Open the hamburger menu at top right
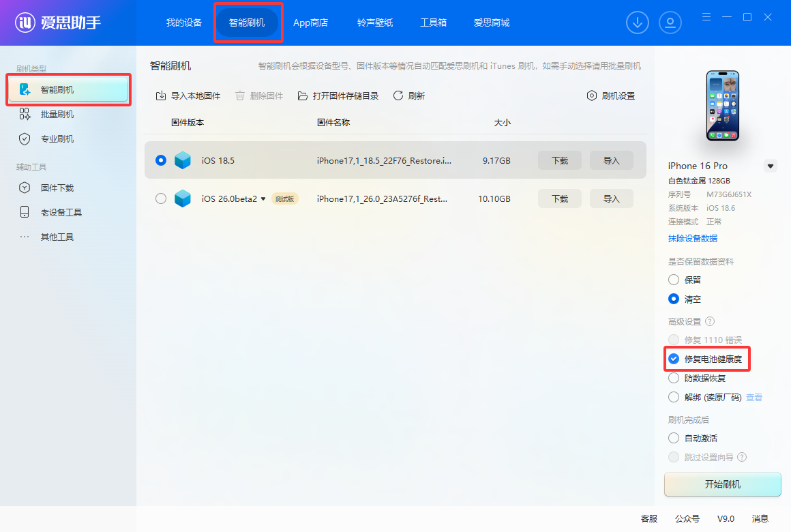791x532 pixels. [x=706, y=17]
